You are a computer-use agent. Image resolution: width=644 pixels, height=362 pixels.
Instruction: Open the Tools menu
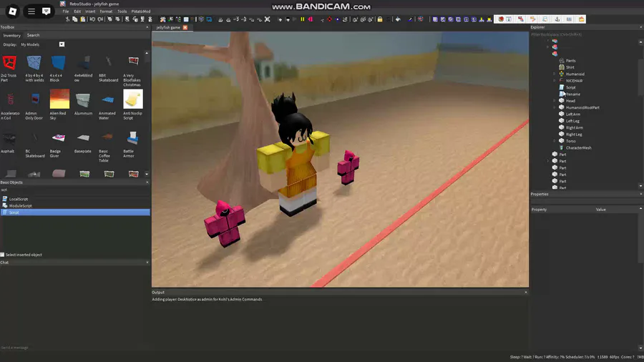pyautogui.click(x=122, y=11)
